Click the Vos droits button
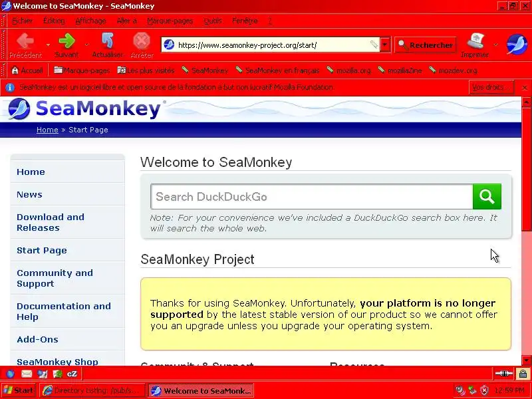The image size is (532, 399). click(x=491, y=88)
